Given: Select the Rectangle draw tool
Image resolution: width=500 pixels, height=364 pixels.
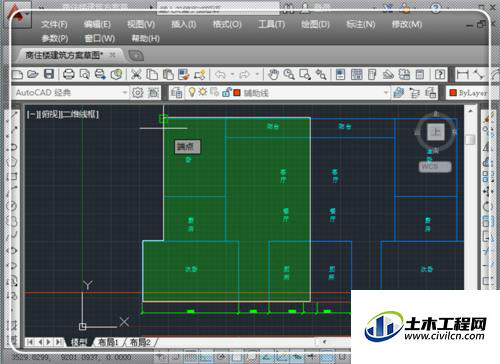Looking at the screenshot, I should [x=12, y=177].
